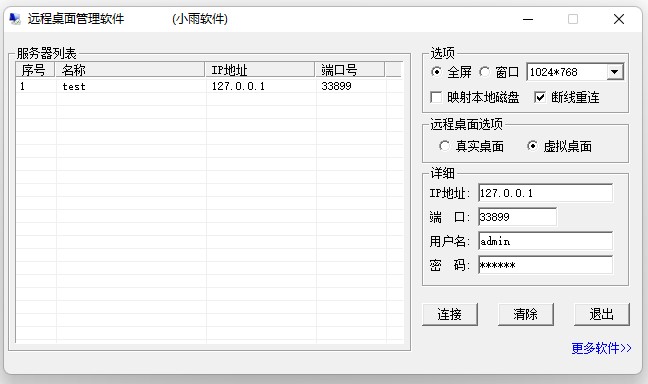Click the 端口号 column header

(350, 70)
